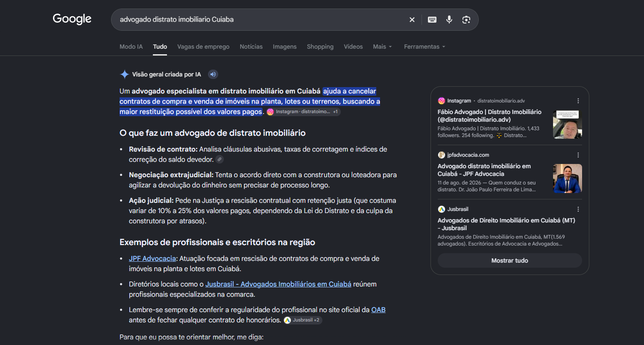This screenshot has height=345, width=644.
Task: Click Fábio Advogado video thumbnail
Action: click(x=568, y=124)
